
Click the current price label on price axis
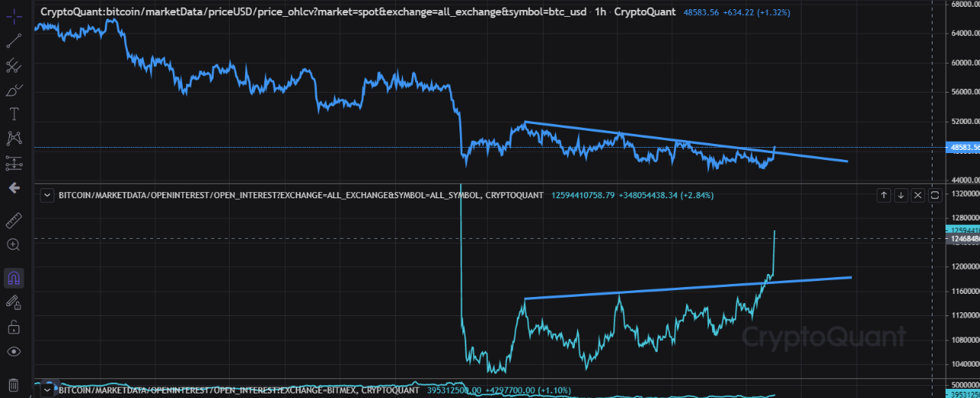(964, 148)
